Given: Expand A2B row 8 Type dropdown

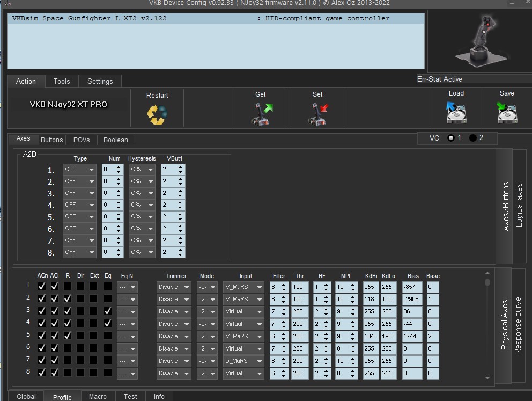Looking at the screenshot, I should (x=79, y=252).
